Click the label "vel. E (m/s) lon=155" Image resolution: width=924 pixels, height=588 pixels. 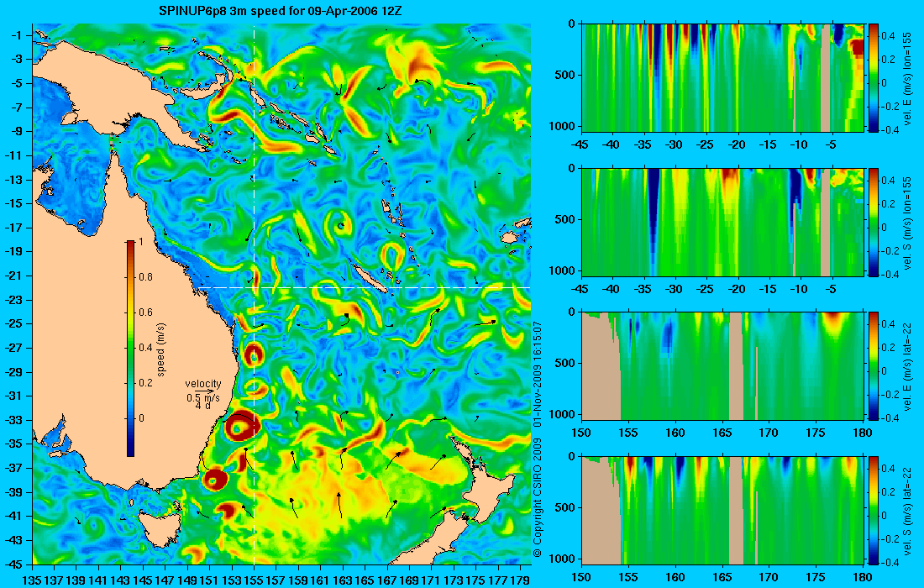coord(908,78)
